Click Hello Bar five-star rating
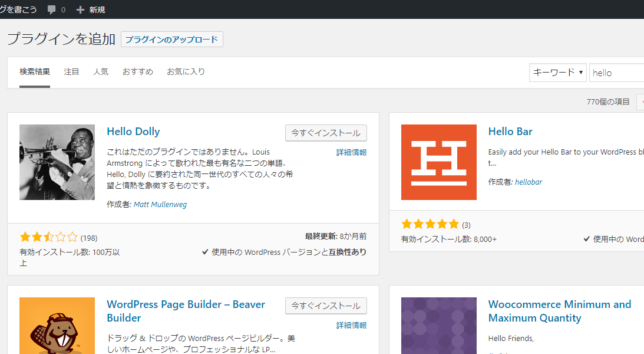644x354 pixels. [x=430, y=224]
